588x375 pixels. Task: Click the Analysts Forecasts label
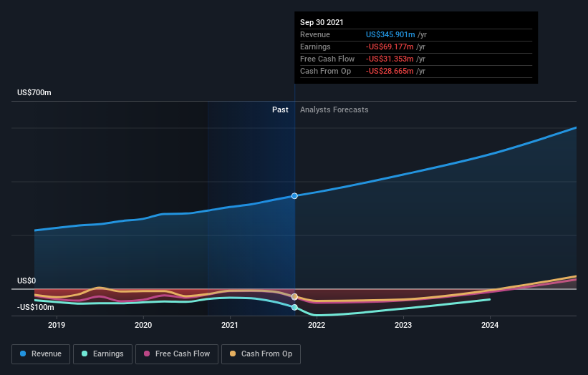334,109
